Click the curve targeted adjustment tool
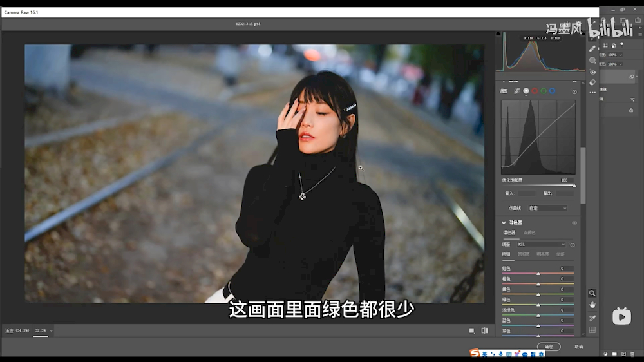Image resolution: width=644 pixels, height=362 pixels. pos(574,91)
